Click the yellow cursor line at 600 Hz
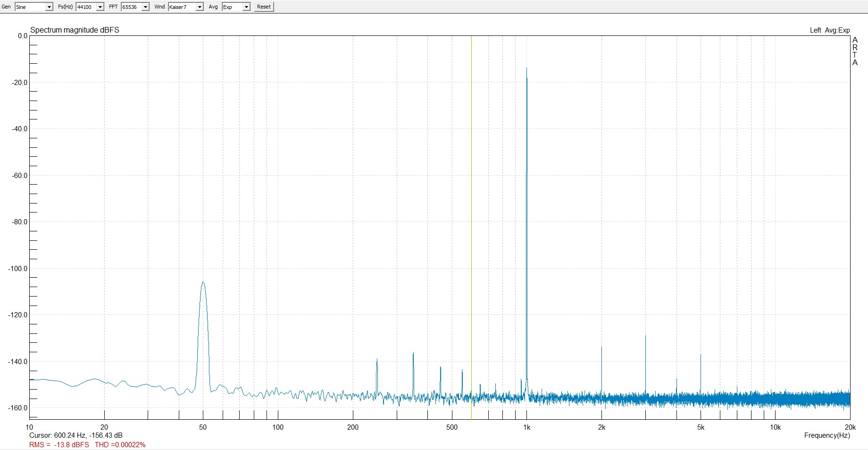The image size is (868, 450). pyautogui.click(x=471, y=227)
